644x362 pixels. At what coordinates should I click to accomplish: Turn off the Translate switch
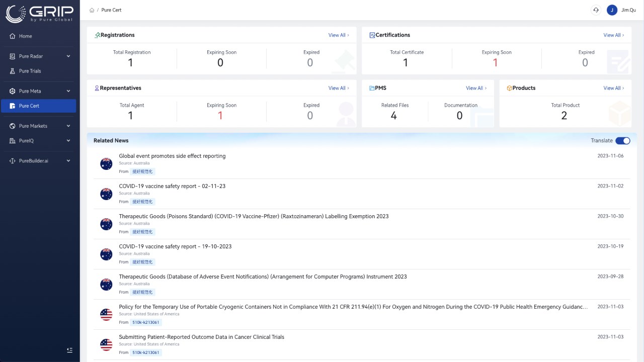623,141
